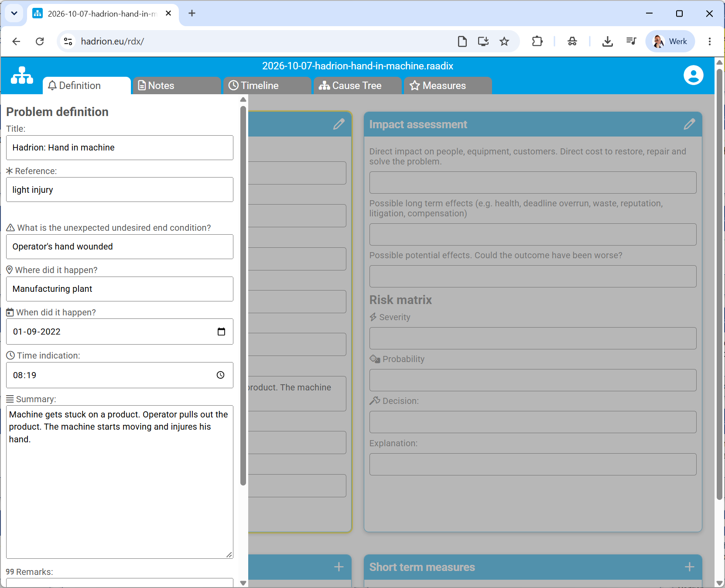The width and height of the screenshot is (725, 588).
Task: Click the Decision input field
Action: (x=533, y=422)
